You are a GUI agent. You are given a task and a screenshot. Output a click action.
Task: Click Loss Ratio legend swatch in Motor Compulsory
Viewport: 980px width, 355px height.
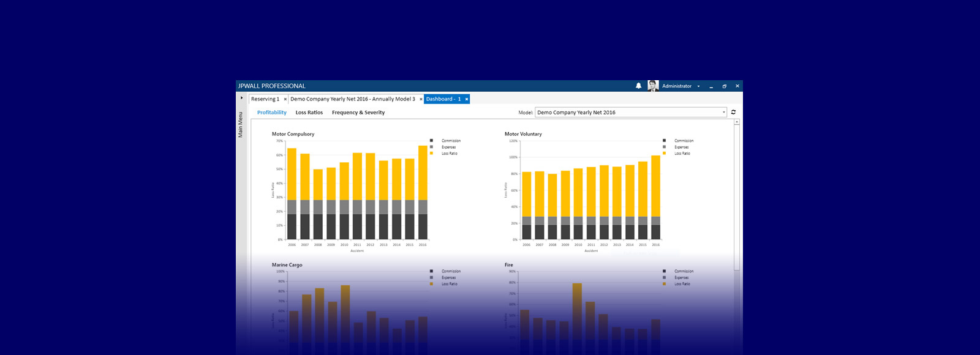coord(432,153)
